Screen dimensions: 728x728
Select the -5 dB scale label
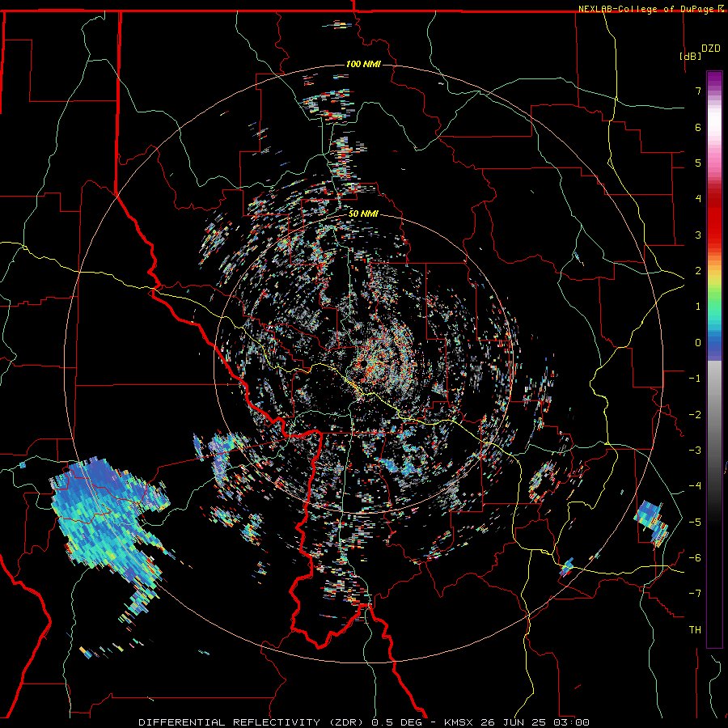click(x=695, y=523)
